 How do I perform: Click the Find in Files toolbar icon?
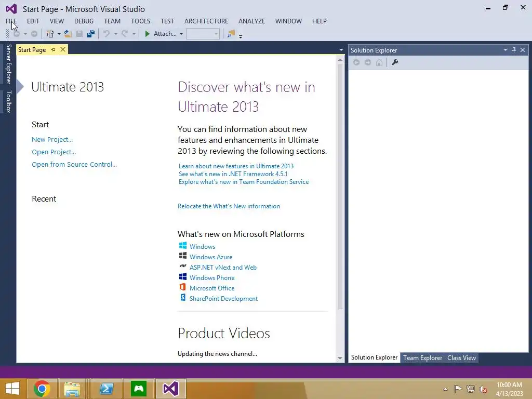pos(231,34)
